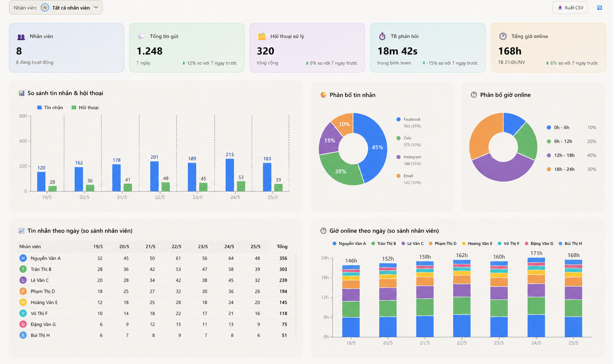
Task: Click the green 48 conversations bar for 22/5
Action: tap(165, 187)
